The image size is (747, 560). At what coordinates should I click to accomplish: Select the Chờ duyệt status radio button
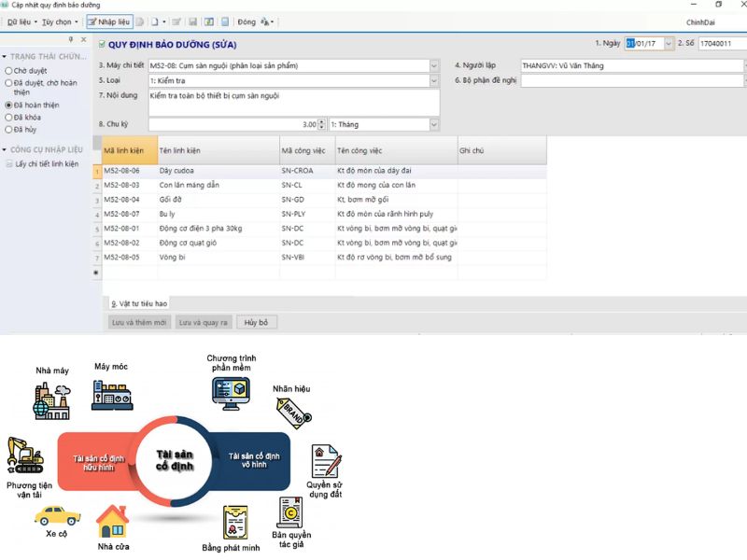click(x=9, y=70)
